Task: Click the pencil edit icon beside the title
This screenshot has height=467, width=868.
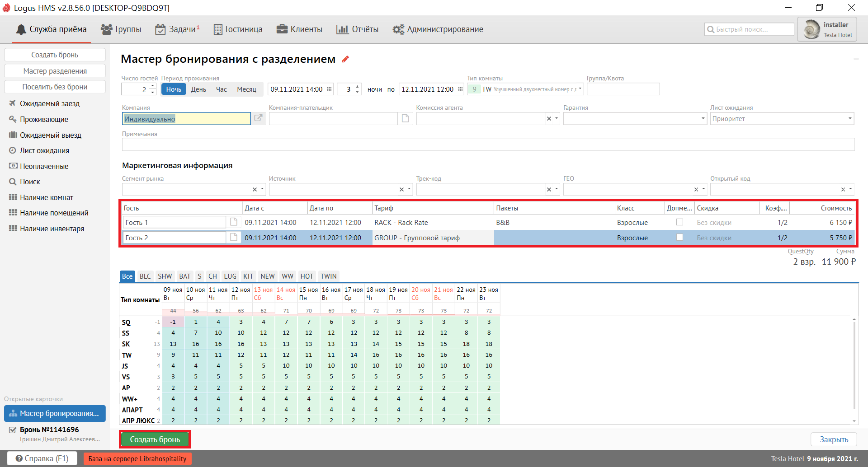Action: (345, 59)
